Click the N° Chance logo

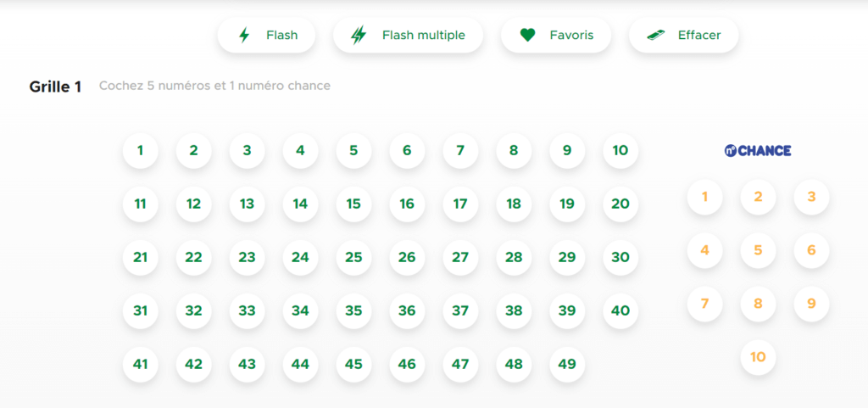[x=758, y=151]
